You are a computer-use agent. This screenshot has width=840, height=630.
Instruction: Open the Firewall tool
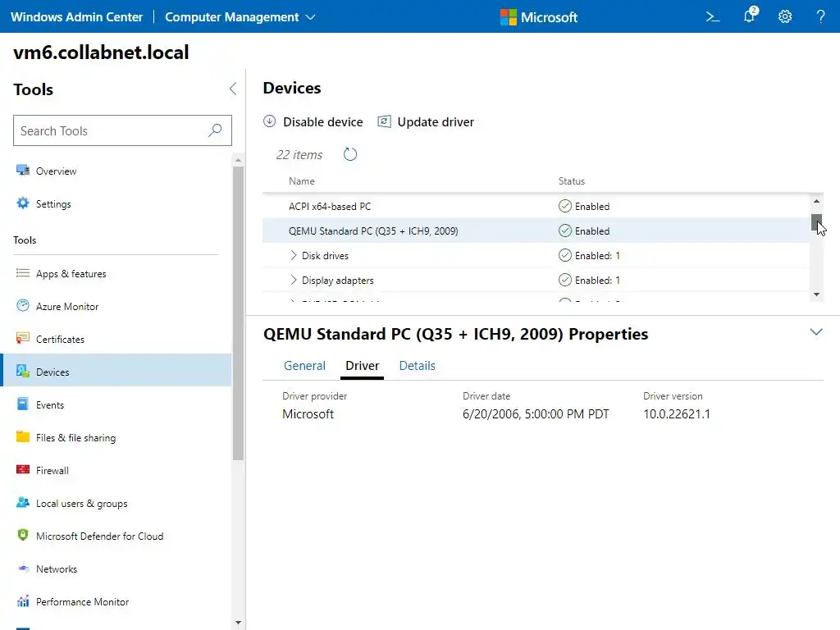tap(52, 471)
